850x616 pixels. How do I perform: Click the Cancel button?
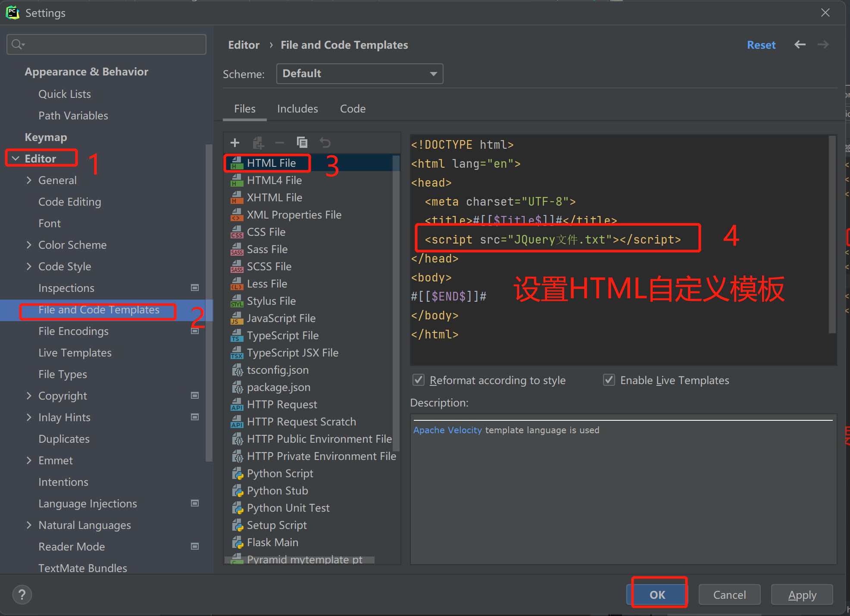[729, 595]
